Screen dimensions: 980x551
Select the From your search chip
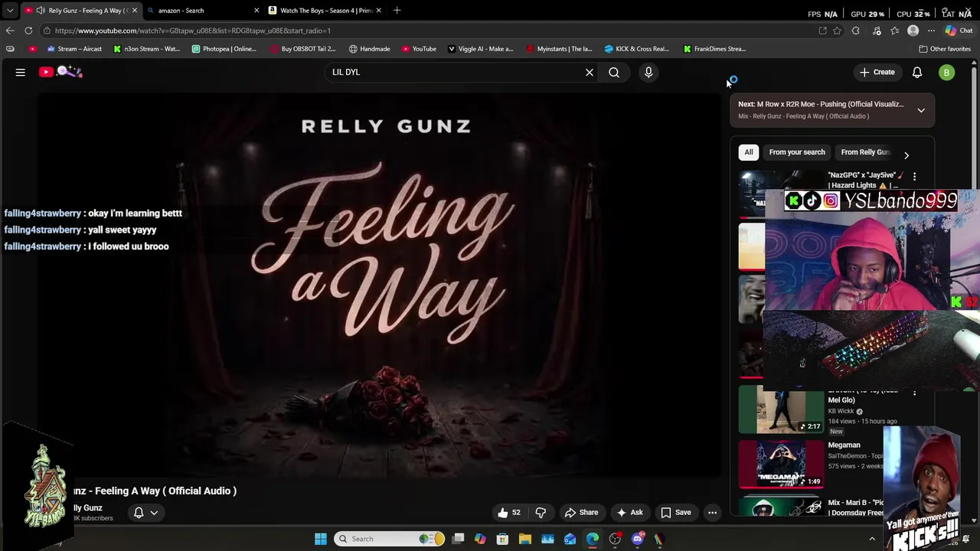tap(797, 152)
